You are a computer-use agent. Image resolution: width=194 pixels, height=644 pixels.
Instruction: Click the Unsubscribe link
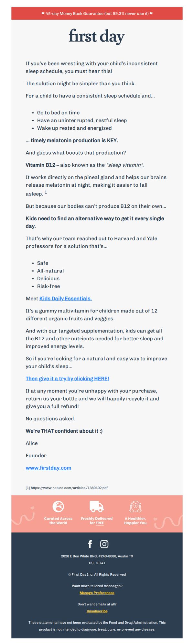tap(97, 611)
